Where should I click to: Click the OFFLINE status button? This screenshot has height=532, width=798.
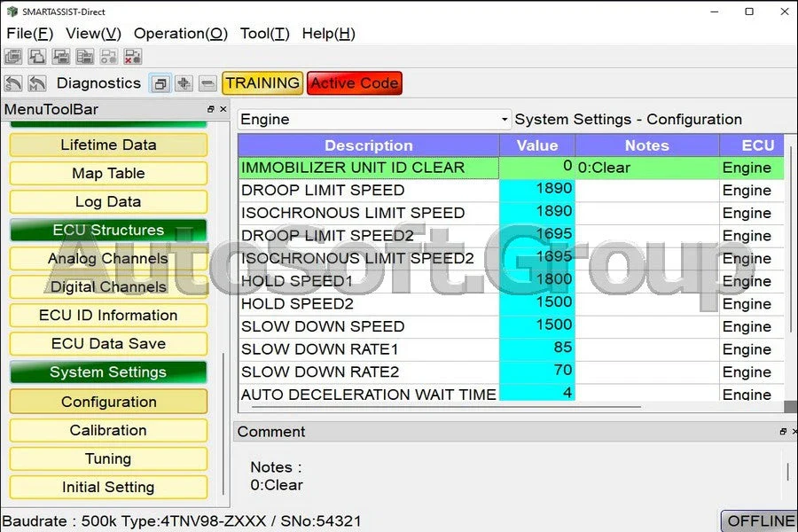(760, 520)
